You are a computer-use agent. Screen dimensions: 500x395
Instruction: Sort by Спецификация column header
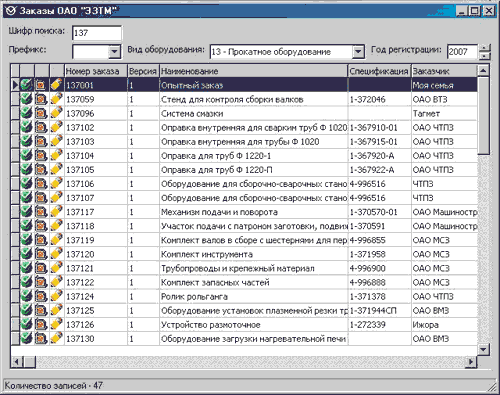pos(379,71)
